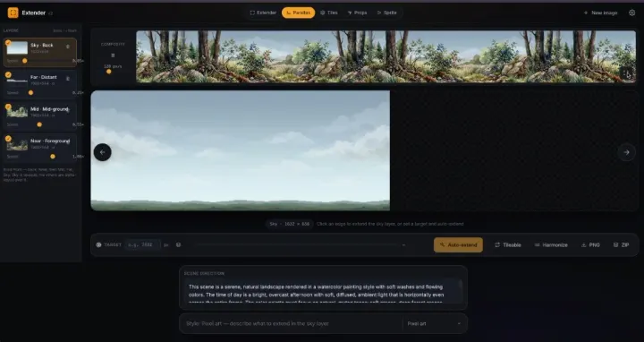This screenshot has height=342, width=644.
Task: Switch to the Props tab
Action: (357, 13)
